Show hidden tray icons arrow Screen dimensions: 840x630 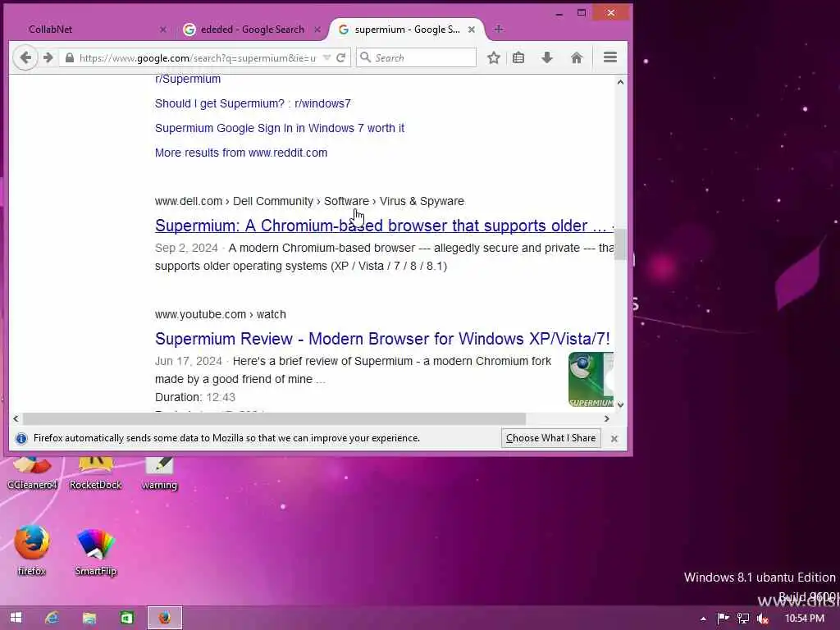(703, 619)
